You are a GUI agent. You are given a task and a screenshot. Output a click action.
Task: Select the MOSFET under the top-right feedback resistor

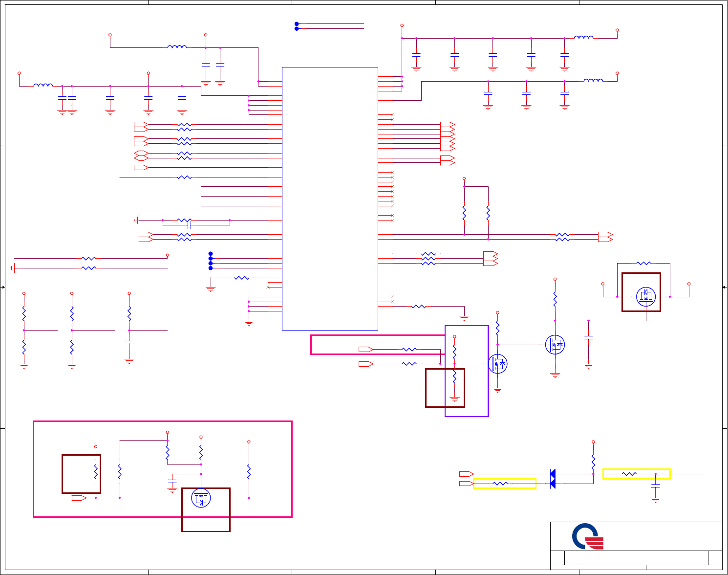pyautogui.click(x=646, y=296)
